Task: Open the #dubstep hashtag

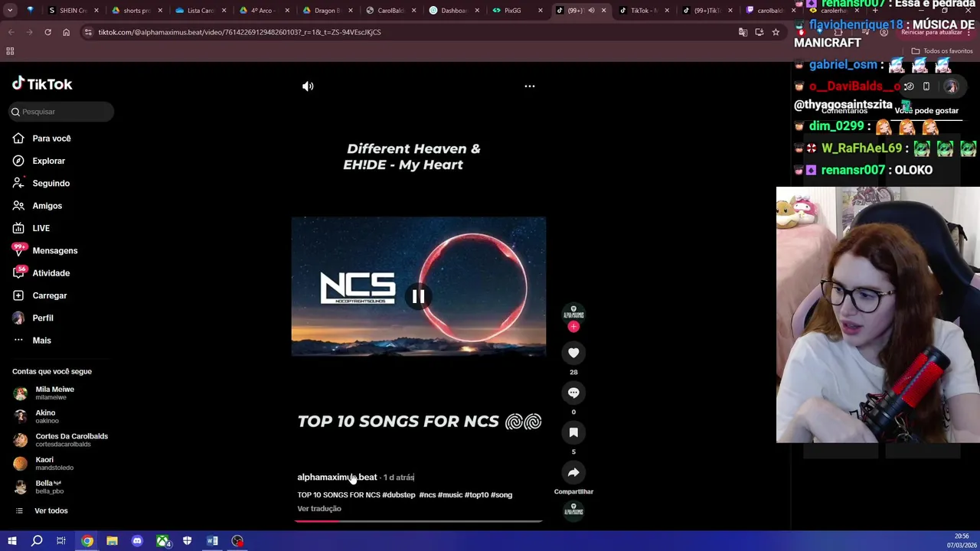Action: tap(399, 495)
